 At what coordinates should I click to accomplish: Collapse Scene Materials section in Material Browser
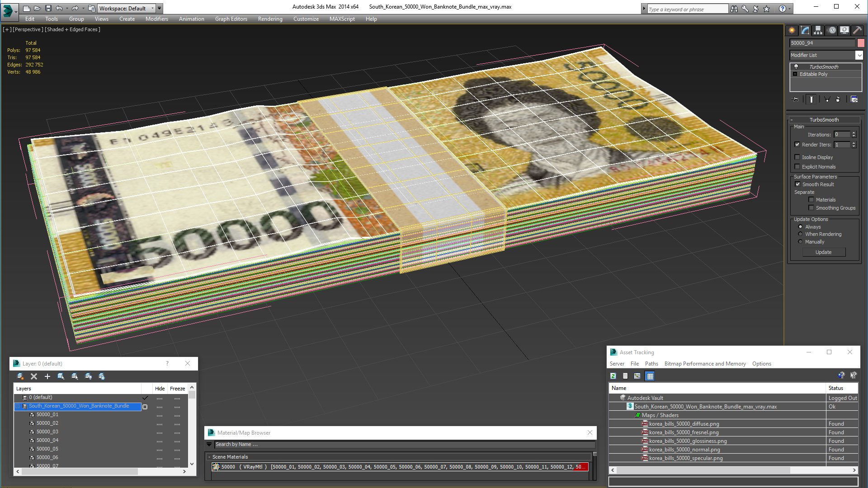[209, 457]
